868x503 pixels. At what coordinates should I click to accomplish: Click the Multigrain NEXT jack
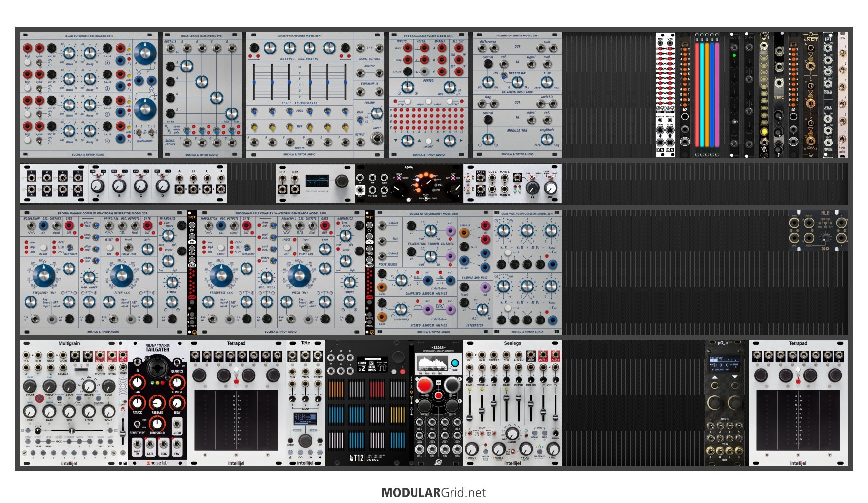pyautogui.click(x=50, y=355)
